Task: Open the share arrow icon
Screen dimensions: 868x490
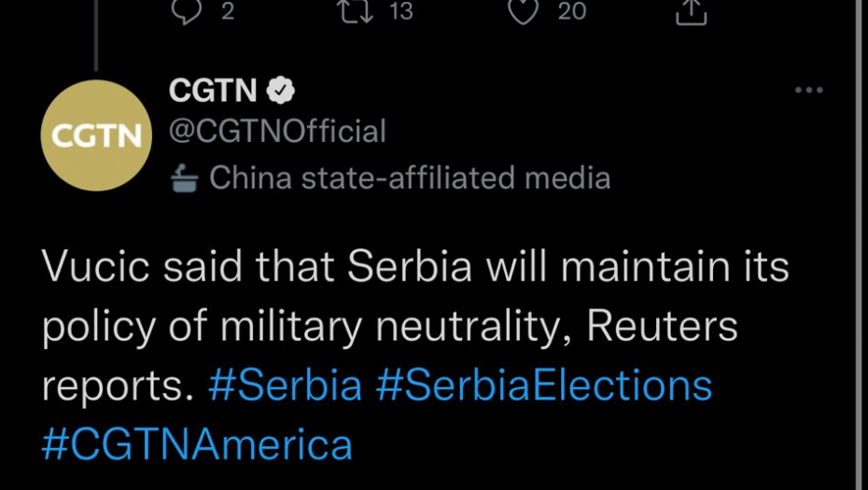Action: pyautogui.click(x=691, y=11)
